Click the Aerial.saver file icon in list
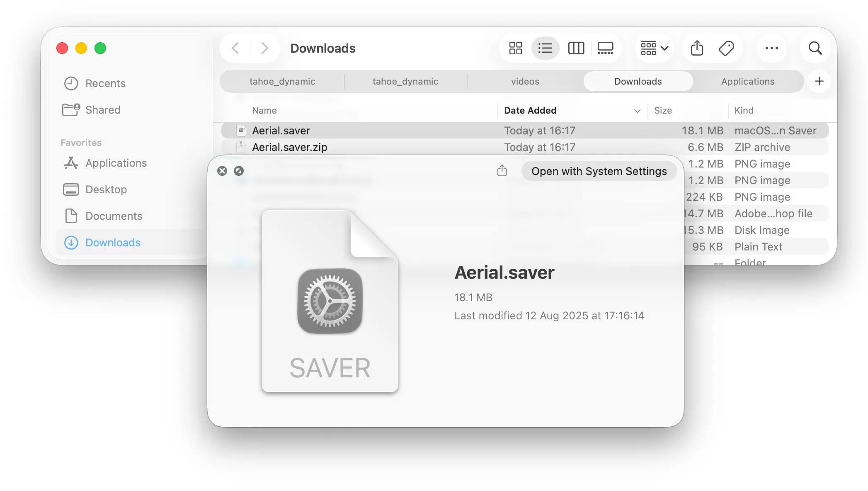The width and height of the screenshot is (868, 491). [x=241, y=131]
